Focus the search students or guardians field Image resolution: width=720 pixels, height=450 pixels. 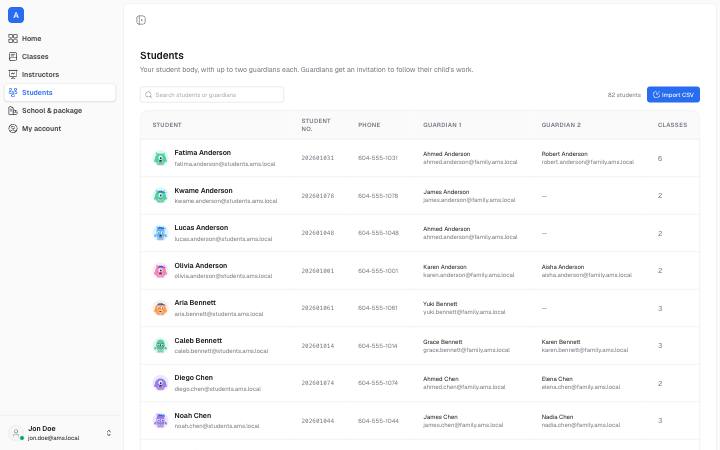(x=212, y=95)
